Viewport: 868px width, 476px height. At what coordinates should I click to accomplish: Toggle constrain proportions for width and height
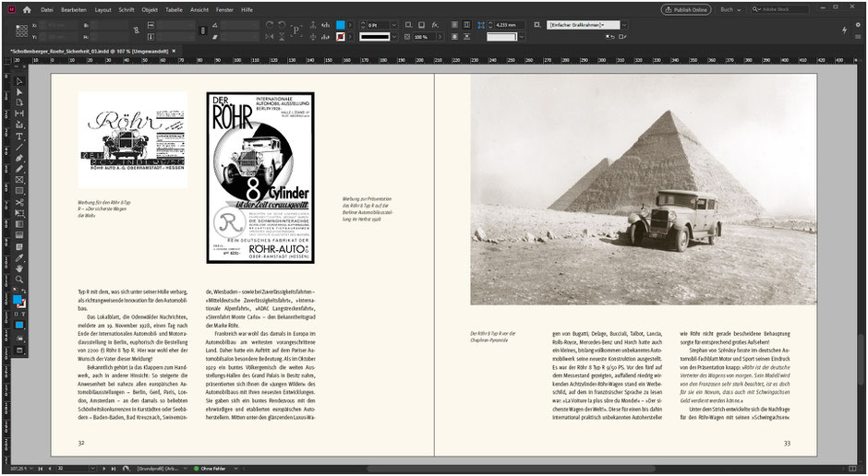(x=137, y=30)
